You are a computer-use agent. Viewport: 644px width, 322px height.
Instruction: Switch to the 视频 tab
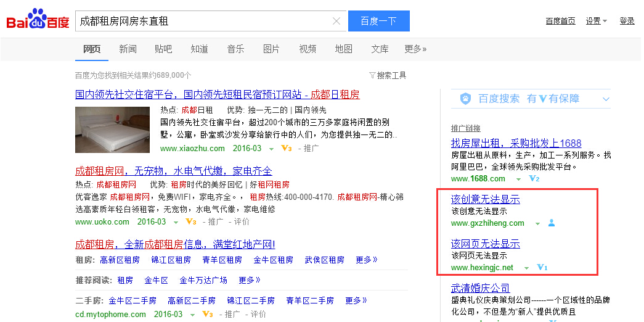click(x=308, y=49)
